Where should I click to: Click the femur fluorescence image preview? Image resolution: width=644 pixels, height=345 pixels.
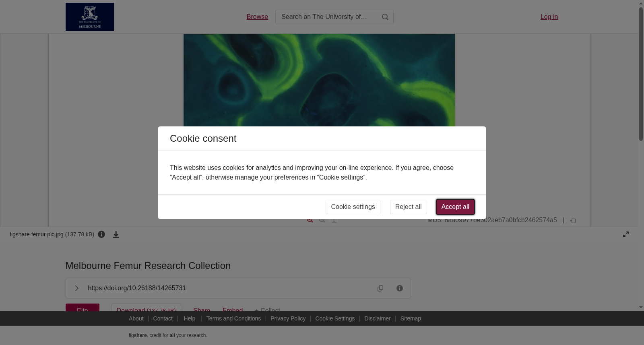(319, 80)
